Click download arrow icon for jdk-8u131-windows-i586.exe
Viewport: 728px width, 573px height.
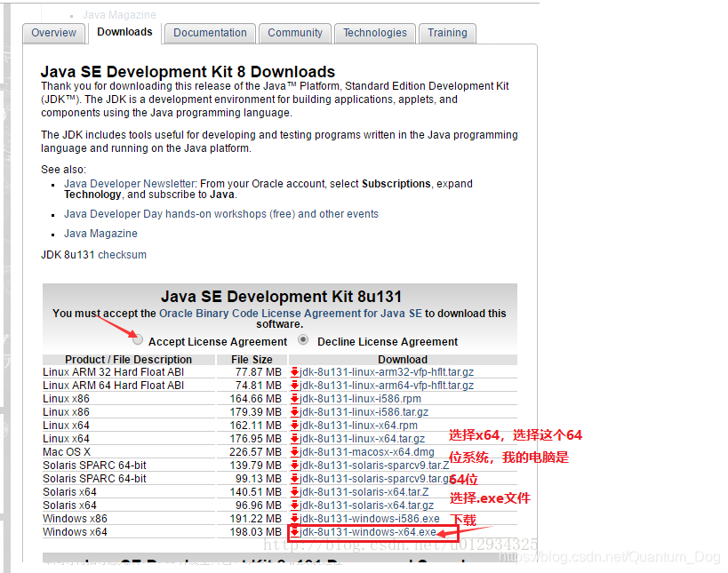[x=294, y=519]
